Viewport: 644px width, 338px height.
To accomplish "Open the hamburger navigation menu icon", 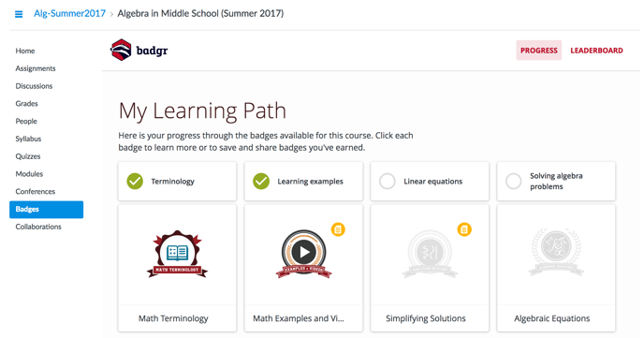I will click(x=19, y=14).
